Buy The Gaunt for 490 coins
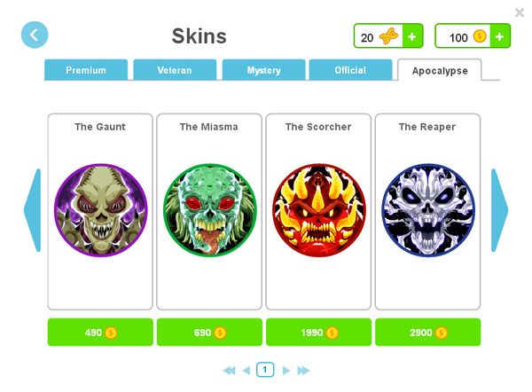Image resolution: width=532 pixels, height=392 pixels. coord(100,333)
